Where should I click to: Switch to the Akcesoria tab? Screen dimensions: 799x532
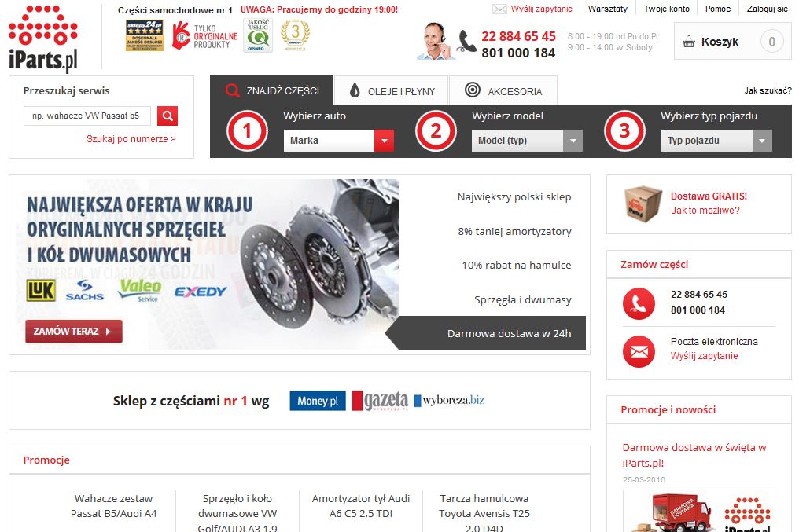503,90
